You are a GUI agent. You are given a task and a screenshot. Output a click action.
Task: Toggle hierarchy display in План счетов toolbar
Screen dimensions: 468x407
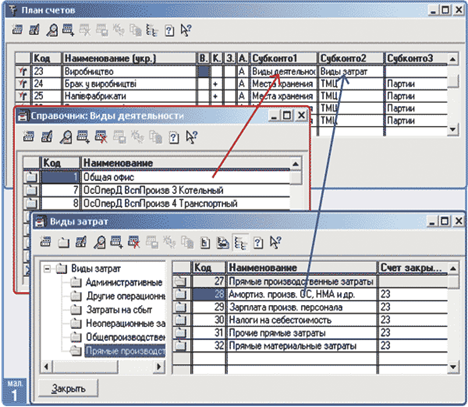tap(152, 30)
